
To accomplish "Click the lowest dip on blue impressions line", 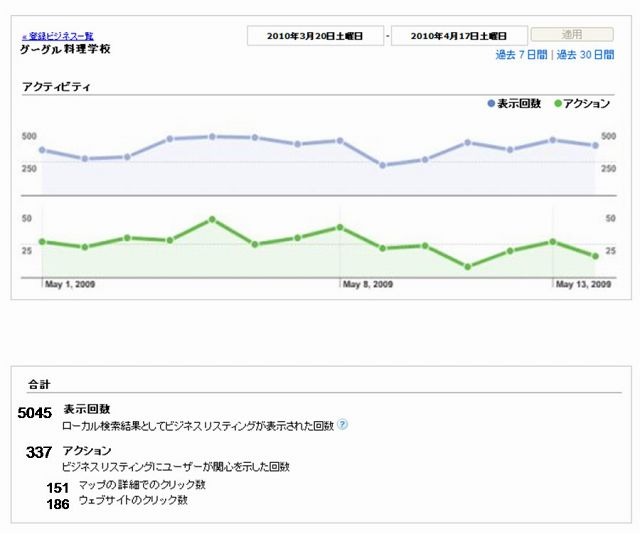I will pos(382,165).
